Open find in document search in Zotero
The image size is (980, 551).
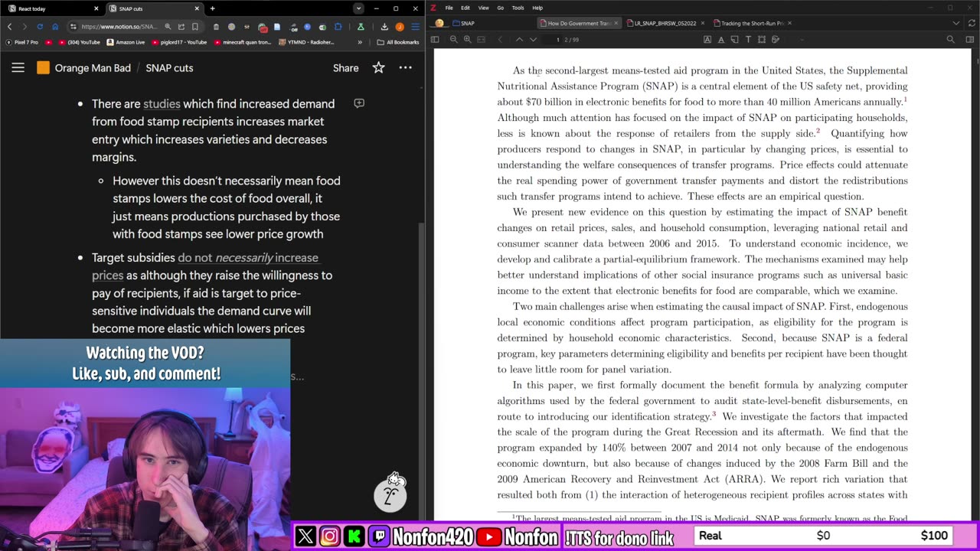tap(951, 39)
